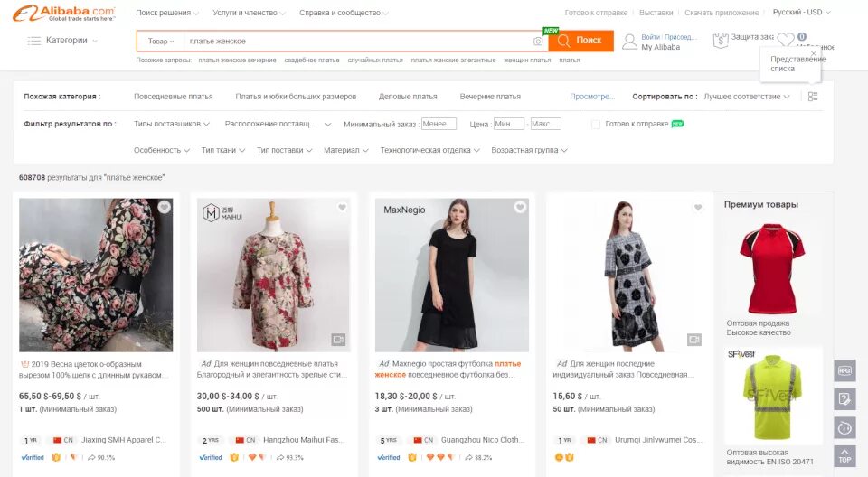Screen dimensions: 868x477
Task: Open the red polo shirt premium thumbnail
Action: pos(771,268)
